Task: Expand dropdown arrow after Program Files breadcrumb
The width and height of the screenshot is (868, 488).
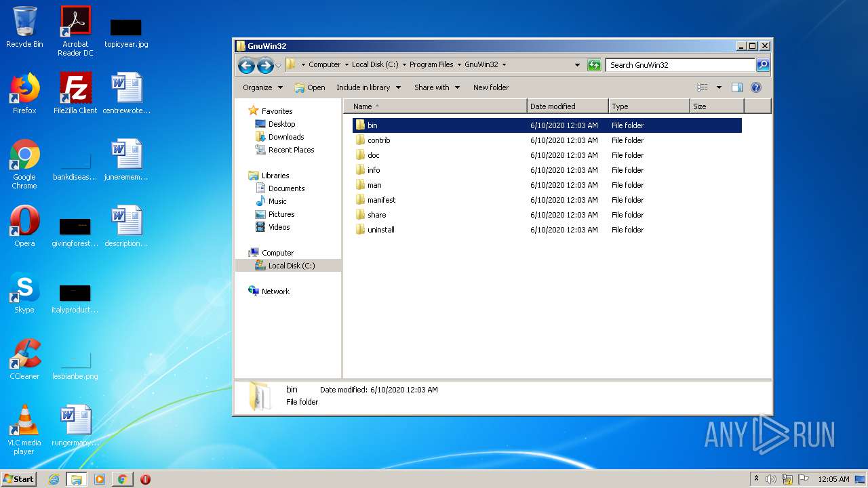Action: tap(459, 65)
